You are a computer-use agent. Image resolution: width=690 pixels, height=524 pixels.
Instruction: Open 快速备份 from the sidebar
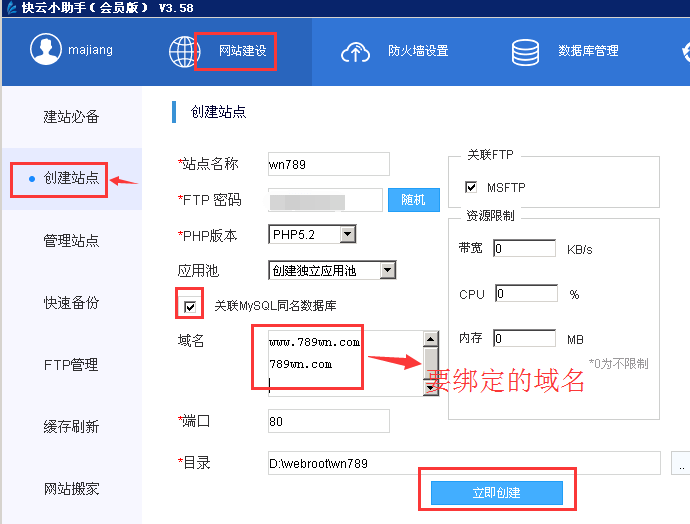pos(71,303)
